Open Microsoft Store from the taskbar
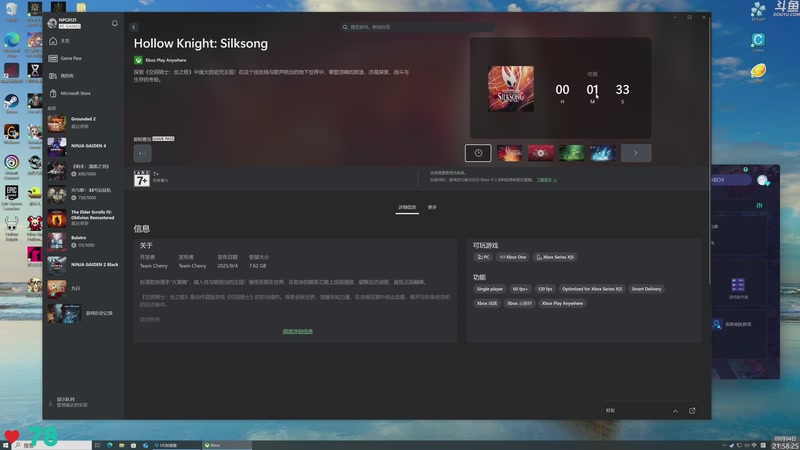The height and width of the screenshot is (450, 800). [x=133, y=445]
